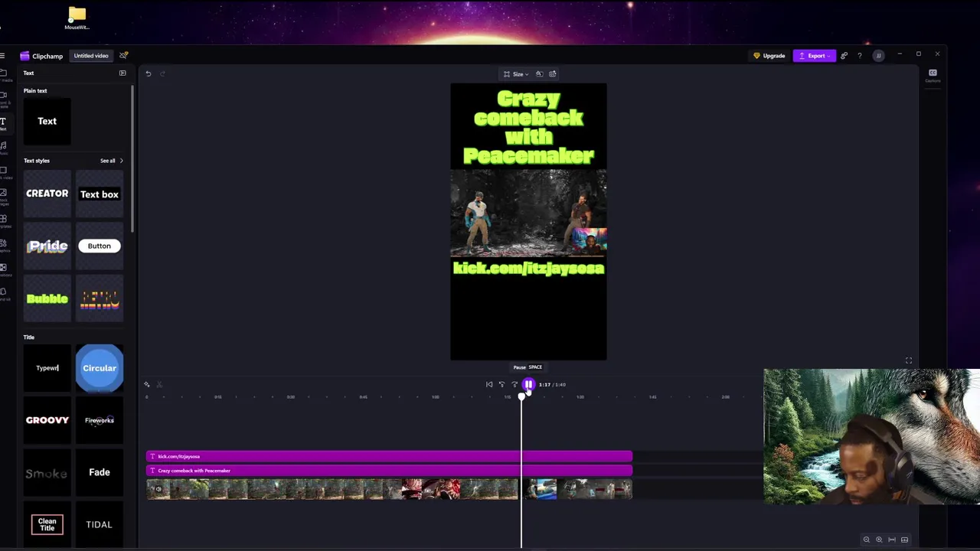This screenshot has width=980, height=551.
Task: Click the cloud sync disabled icon
Action: click(123, 56)
